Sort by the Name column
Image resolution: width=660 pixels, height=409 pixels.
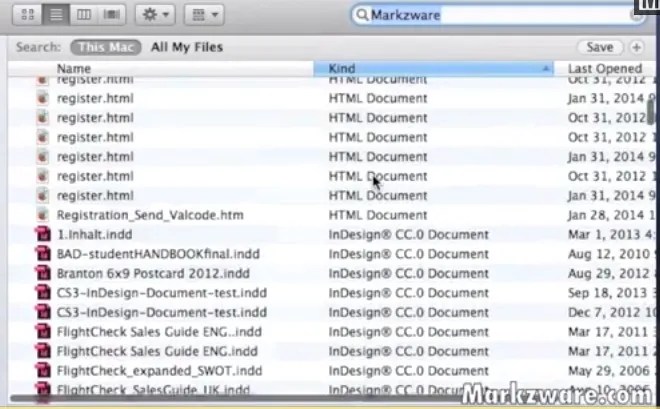(160, 68)
